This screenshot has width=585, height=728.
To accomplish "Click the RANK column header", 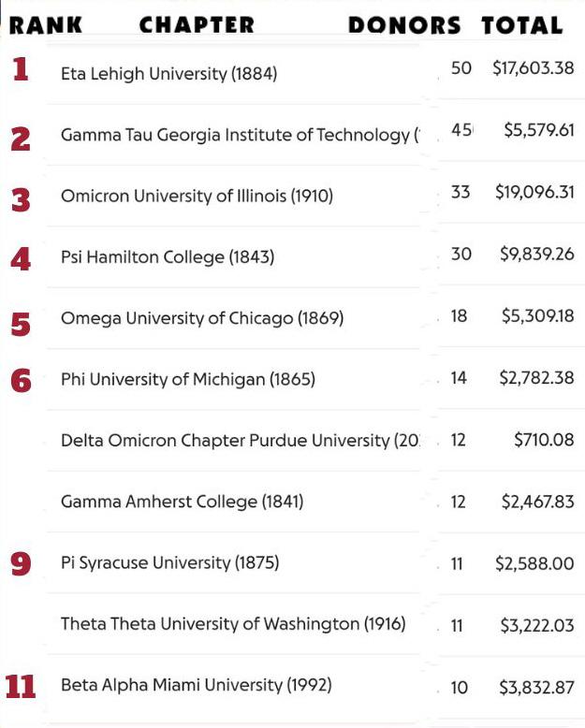I will coord(45,26).
